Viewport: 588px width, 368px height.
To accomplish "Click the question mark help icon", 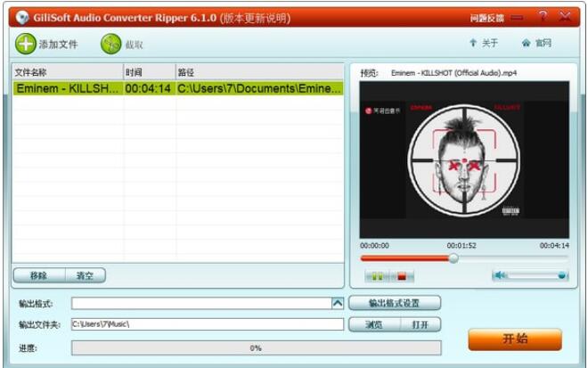I will [543, 17].
